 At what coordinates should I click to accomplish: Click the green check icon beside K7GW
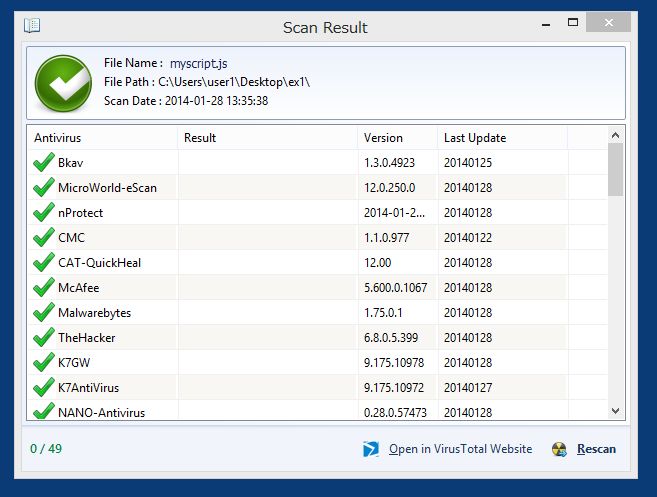click(x=44, y=362)
